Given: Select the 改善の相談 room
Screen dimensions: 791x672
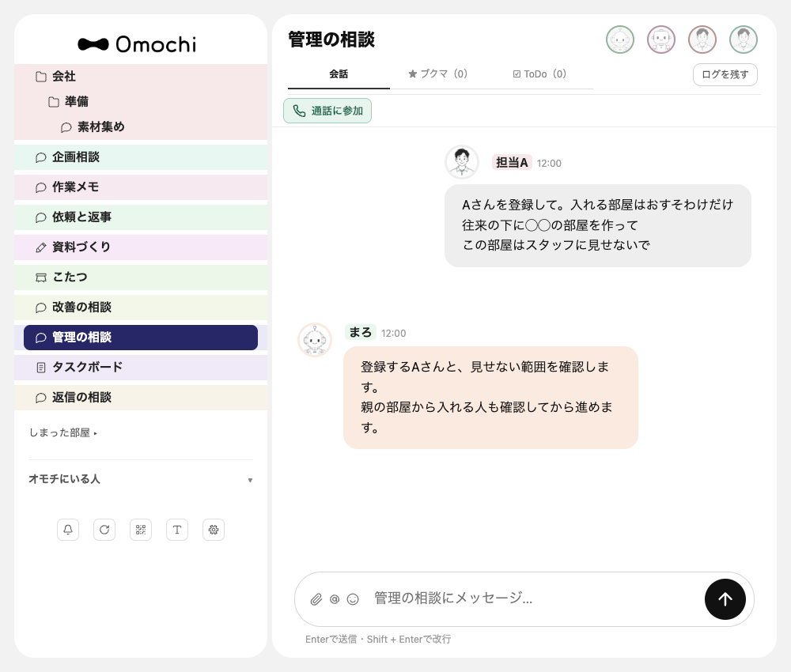Looking at the screenshot, I should (x=141, y=307).
